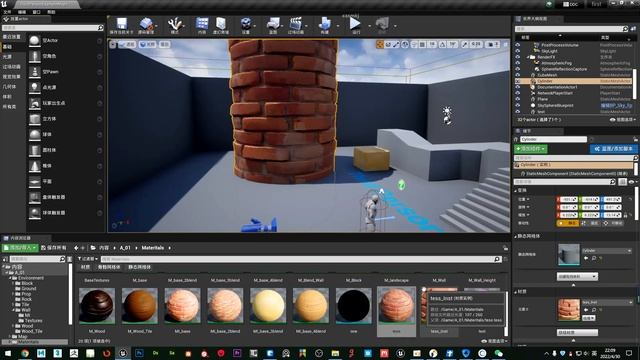The width and height of the screenshot is (640, 360).
Task: Select the Cylinder row in World Outliner
Action: (x=573, y=81)
